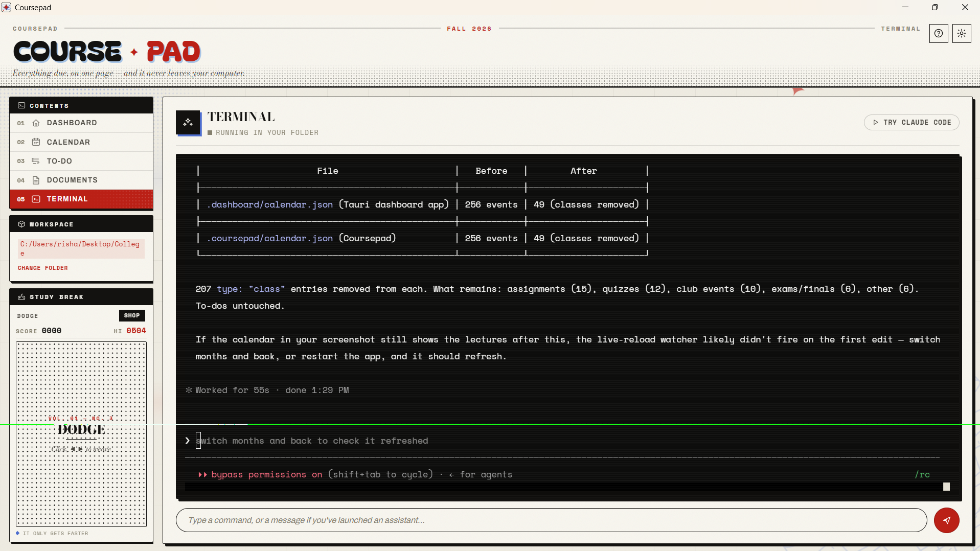Click the /rc text in terminal
Image resolution: width=980 pixels, height=551 pixels.
pyautogui.click(x=922, y=474)
